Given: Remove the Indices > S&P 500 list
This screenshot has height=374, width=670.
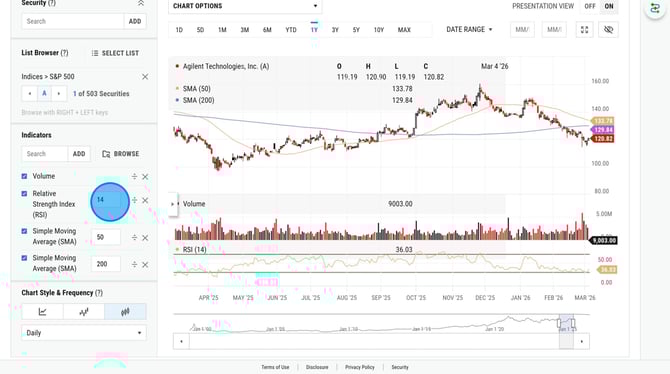Looking at the screenshot, I should pos(145,77).
